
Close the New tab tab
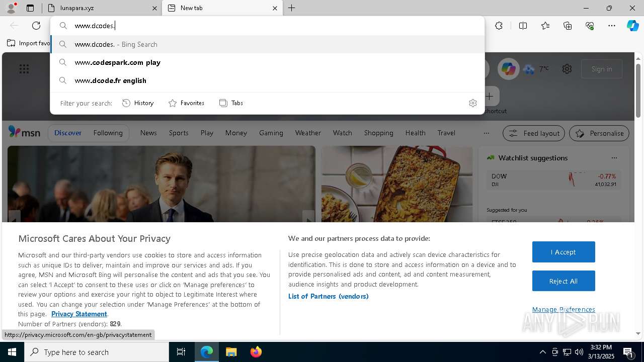tap(275, 8)
